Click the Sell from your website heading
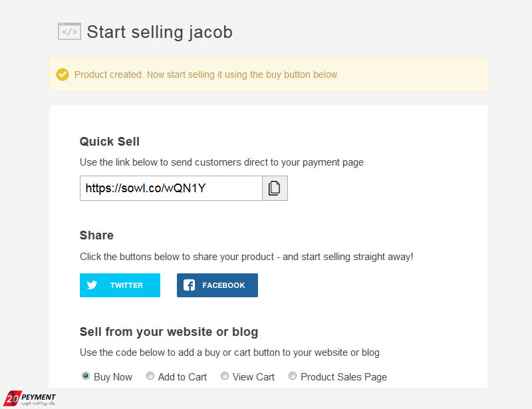 click(169, 332)
